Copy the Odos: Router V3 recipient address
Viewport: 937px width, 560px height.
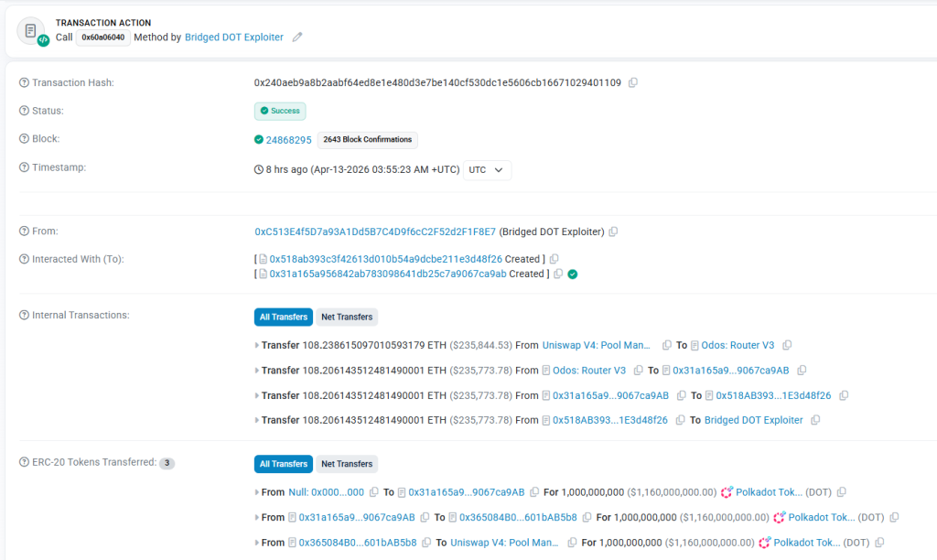pos(787,345)
